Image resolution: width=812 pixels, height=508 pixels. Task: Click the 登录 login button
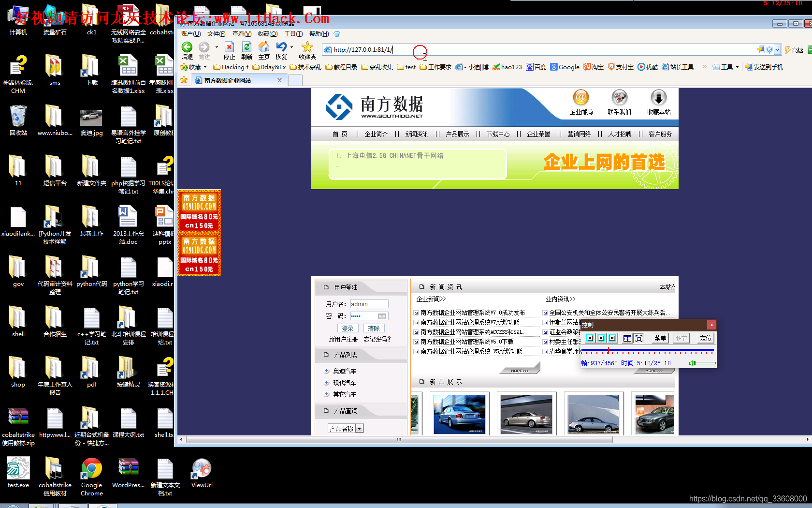tap(348, 328)
